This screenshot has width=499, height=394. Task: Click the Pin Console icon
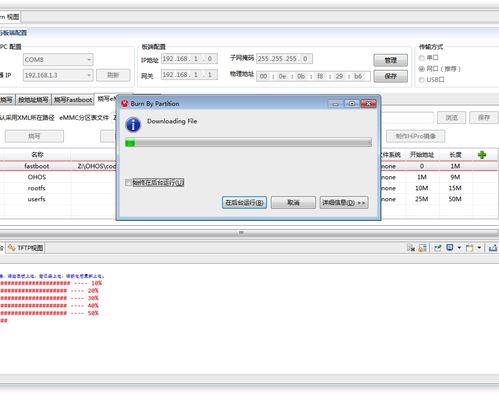pos(438,248)
